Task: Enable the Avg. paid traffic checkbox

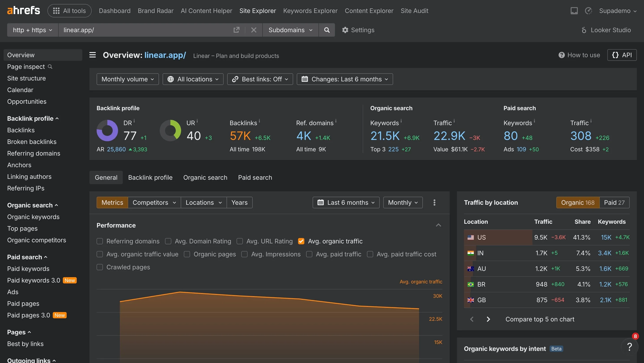Action: click(x=309, y=254)
